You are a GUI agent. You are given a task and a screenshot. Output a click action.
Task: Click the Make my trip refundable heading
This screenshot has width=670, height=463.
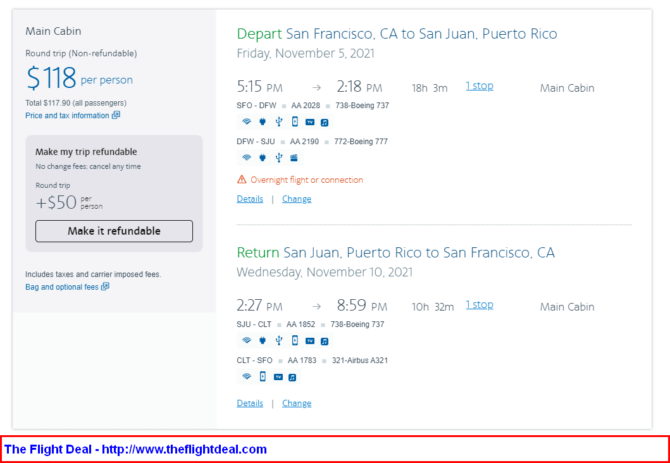click(x=86, y=152)
